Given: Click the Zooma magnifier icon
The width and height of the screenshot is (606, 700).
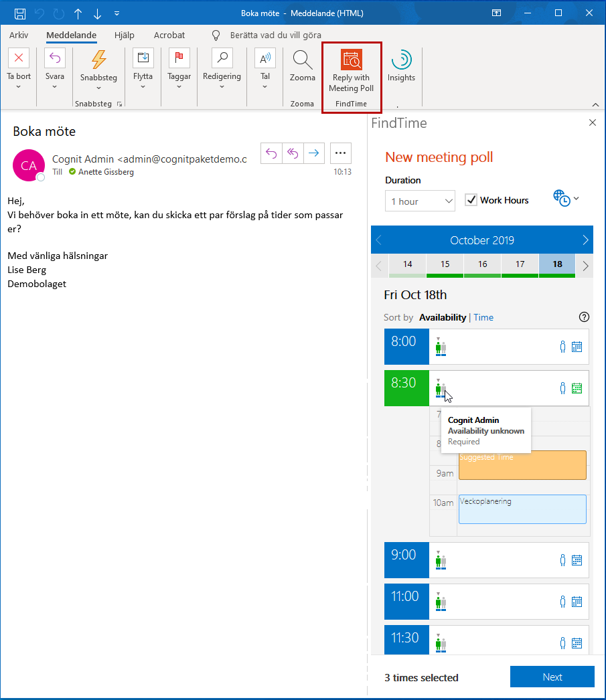Looking at the screenshot, I should (303, 60).
